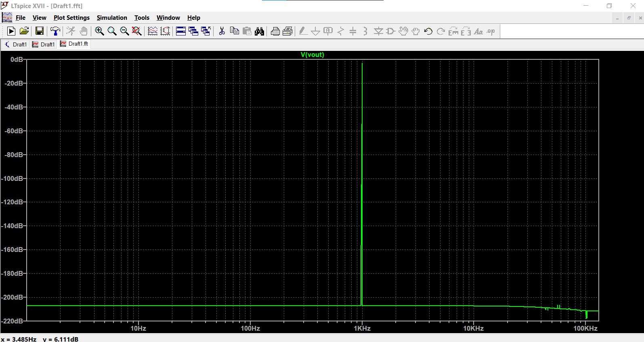Click the Autorange axes icon
Image resolution: width=644 pixels, height=342 pixels.
(x=165, y=31)
